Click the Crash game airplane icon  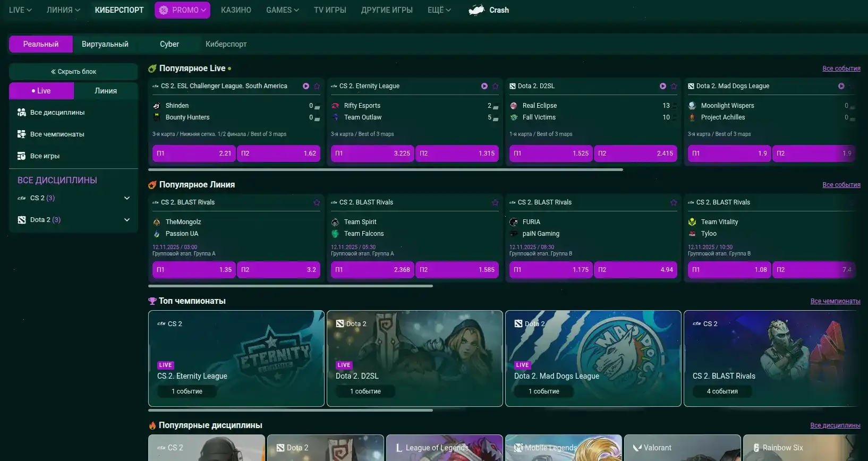pos(476,10)
